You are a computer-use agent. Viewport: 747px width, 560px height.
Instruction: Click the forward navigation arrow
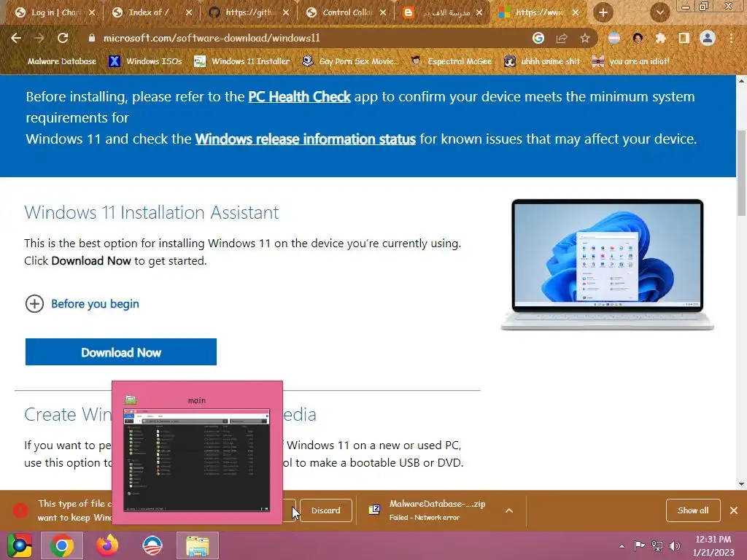coord(39,38)
